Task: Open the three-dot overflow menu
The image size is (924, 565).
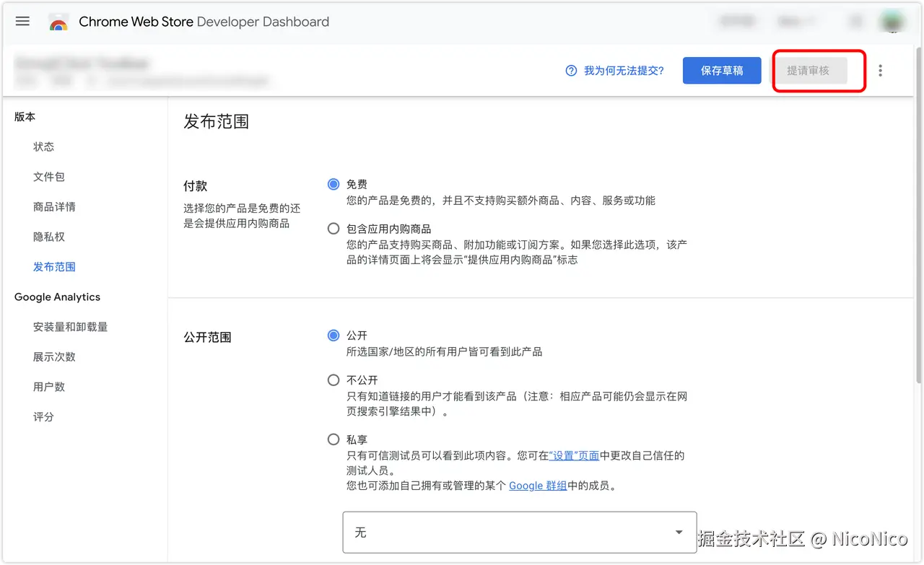Action: pyautogui.click(x=880, y=70)
